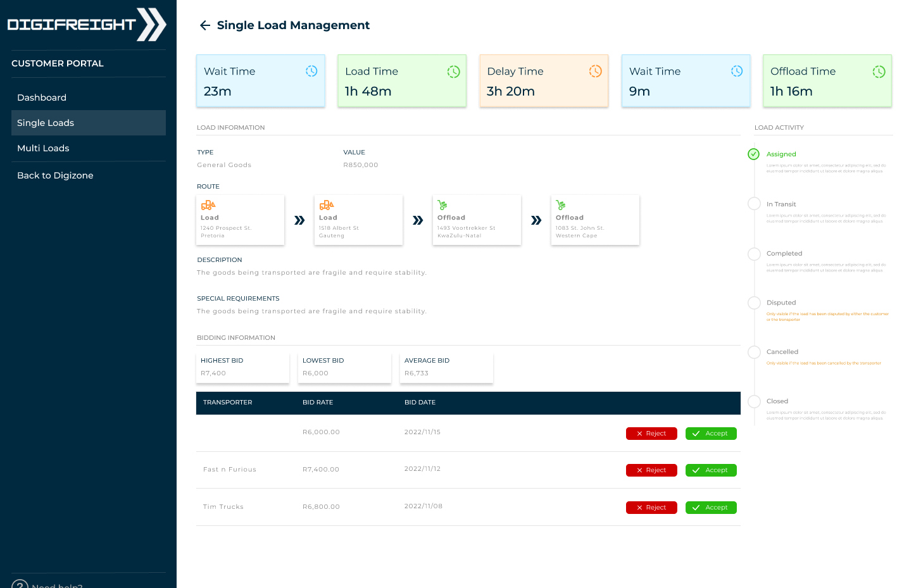Click the green check icon beside Assigned
Image resolution: width=909 pixels, height=588 pixels.
753,154
